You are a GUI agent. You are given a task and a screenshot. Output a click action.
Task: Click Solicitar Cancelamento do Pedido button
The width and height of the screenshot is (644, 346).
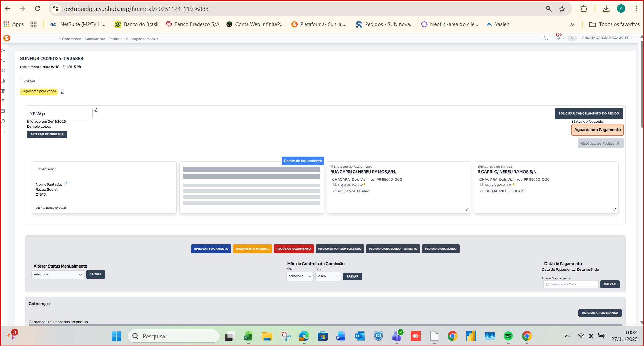(588, 114)
